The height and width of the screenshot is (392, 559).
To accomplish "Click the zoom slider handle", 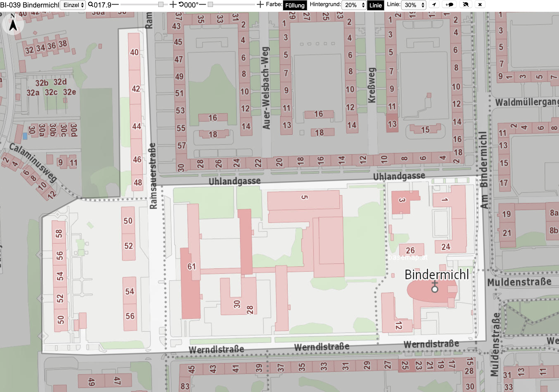I will pos(161,4).
